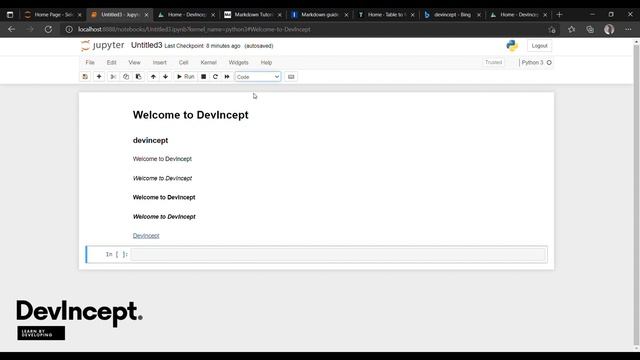Save and checkpoint the notebook

click(85, 77)
